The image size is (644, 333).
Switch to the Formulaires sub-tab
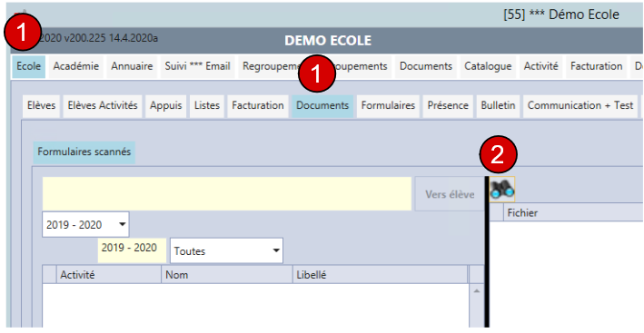click(x=388, y=106)
